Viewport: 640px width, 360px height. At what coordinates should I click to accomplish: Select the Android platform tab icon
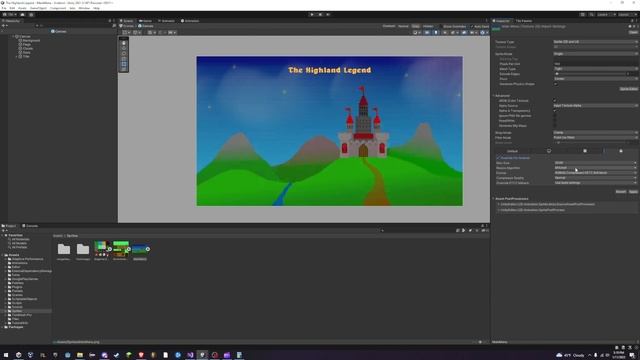point(621,151)
